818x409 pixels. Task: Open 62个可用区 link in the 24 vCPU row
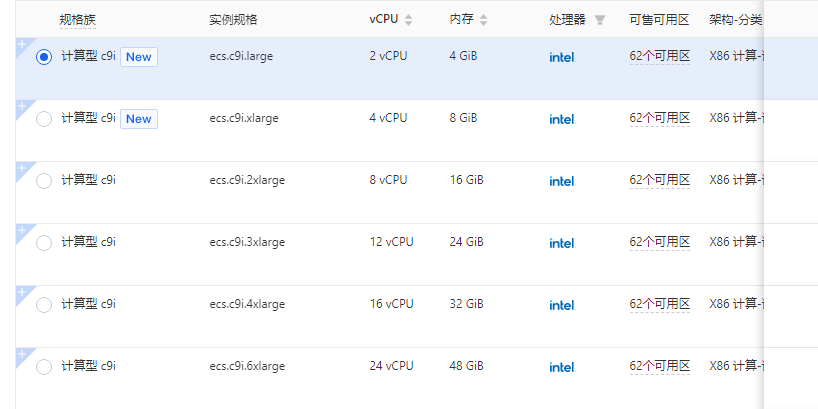(659, 367)
